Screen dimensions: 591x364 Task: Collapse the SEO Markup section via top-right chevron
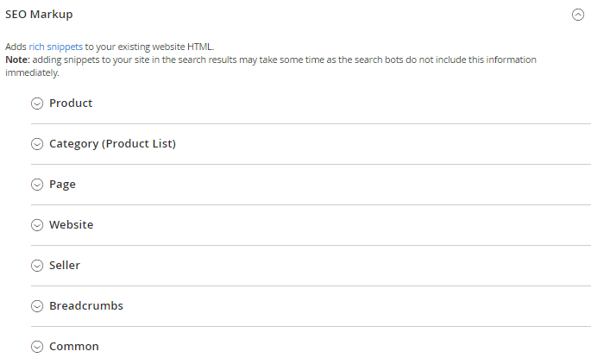tap(578, 15)
